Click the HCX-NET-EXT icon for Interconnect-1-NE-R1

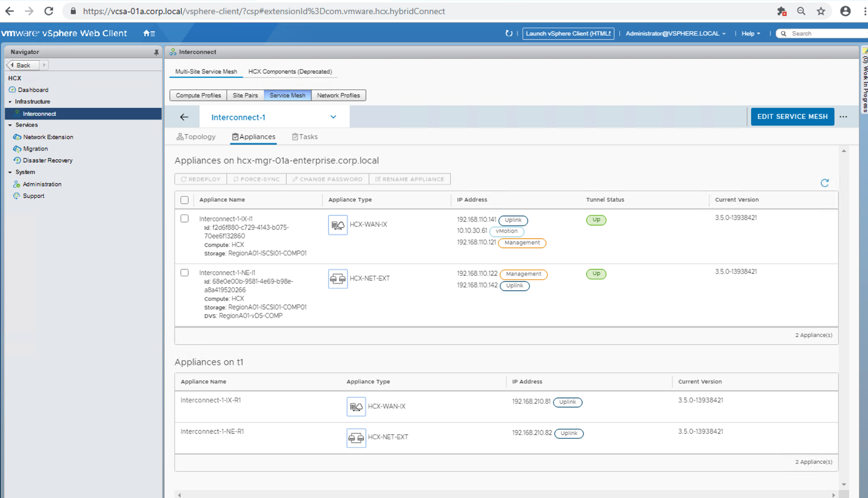point(356,438)
